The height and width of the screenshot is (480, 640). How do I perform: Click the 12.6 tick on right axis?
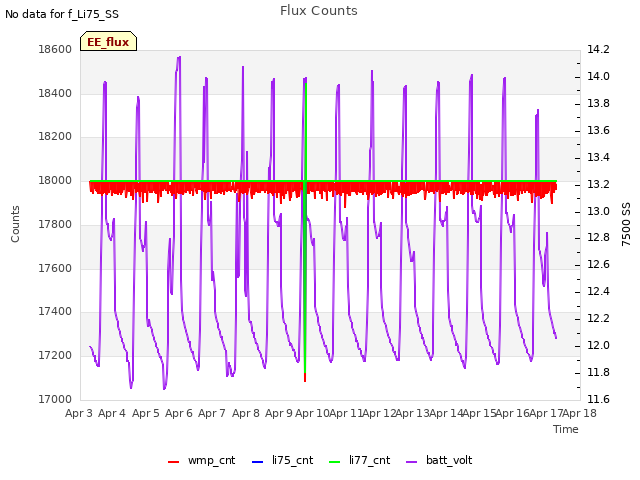click(598, 264)
